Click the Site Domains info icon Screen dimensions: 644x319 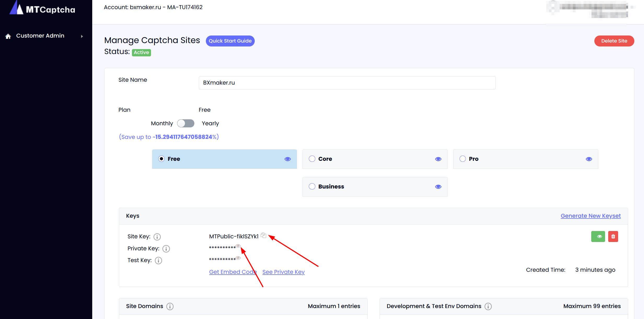coord(170,306)
